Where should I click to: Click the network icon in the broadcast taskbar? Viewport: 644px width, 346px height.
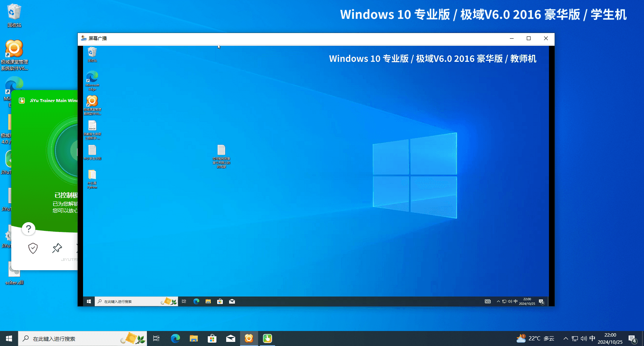point(504,301)
